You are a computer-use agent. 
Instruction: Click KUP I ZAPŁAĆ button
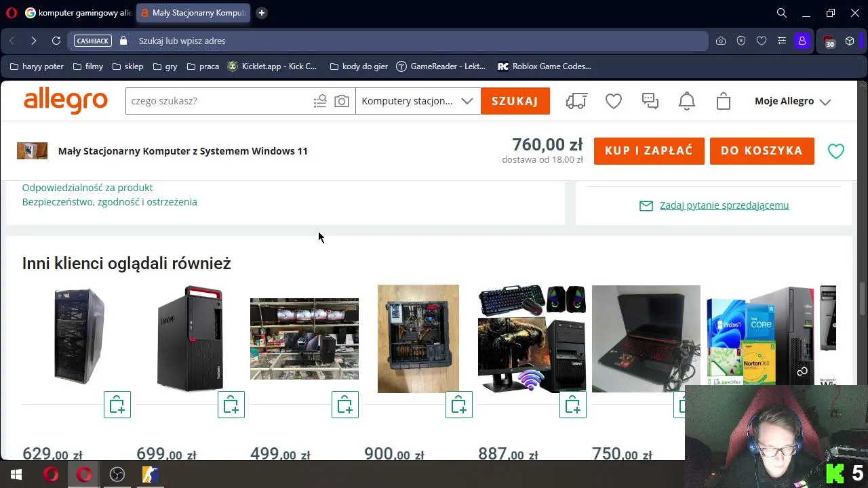click(x=649, y=151)
